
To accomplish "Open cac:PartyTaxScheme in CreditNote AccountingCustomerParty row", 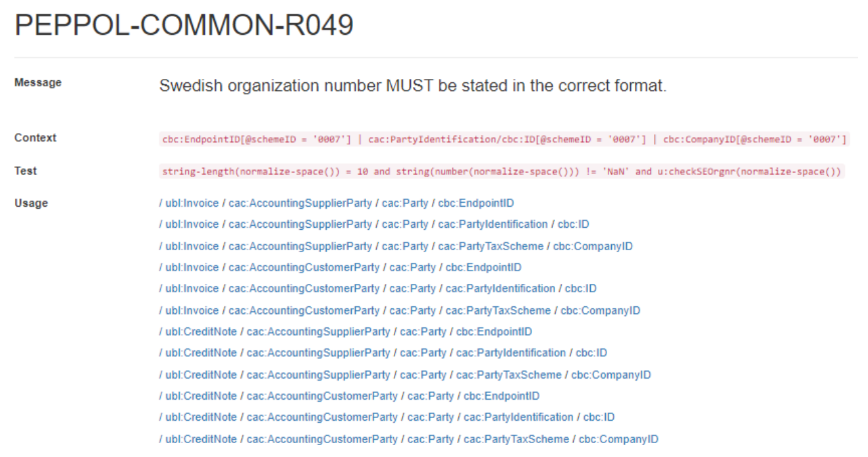I will tap(516, 439).
